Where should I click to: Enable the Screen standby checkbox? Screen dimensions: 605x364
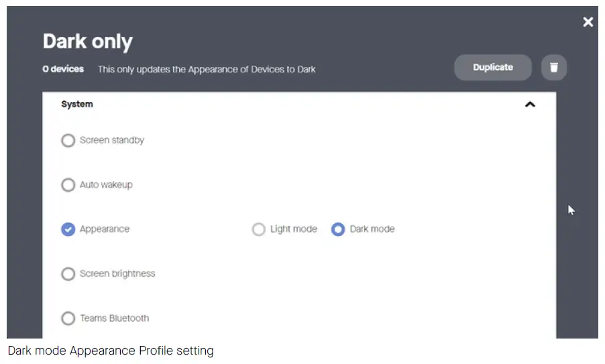tap(68, 141)
